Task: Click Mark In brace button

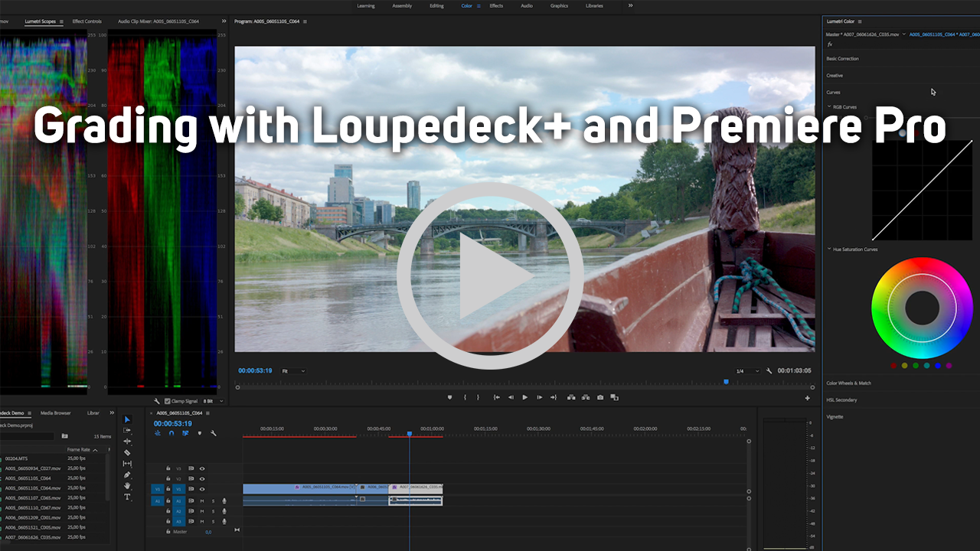Action: pyautogui.click(x=465, y=397)
